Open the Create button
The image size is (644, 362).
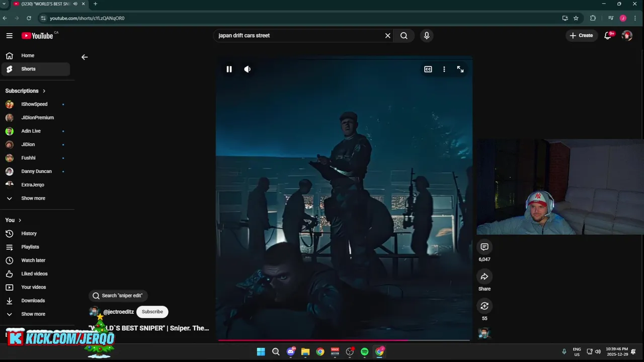click(x=581, y=36)
